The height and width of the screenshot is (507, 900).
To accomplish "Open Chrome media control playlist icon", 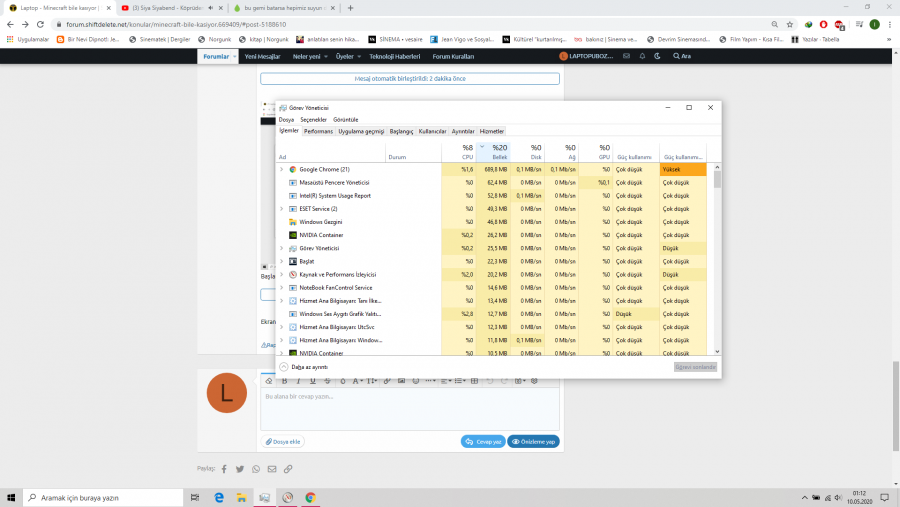I will pyautogui.click(x=859, y=24).
